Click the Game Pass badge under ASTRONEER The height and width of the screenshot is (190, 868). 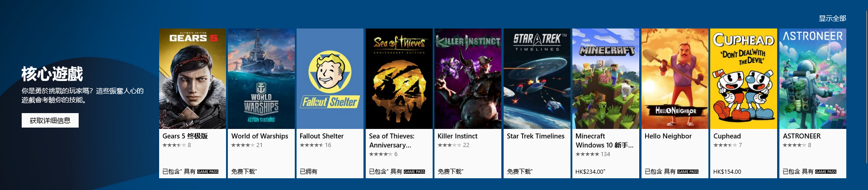[x=826, y=172]
